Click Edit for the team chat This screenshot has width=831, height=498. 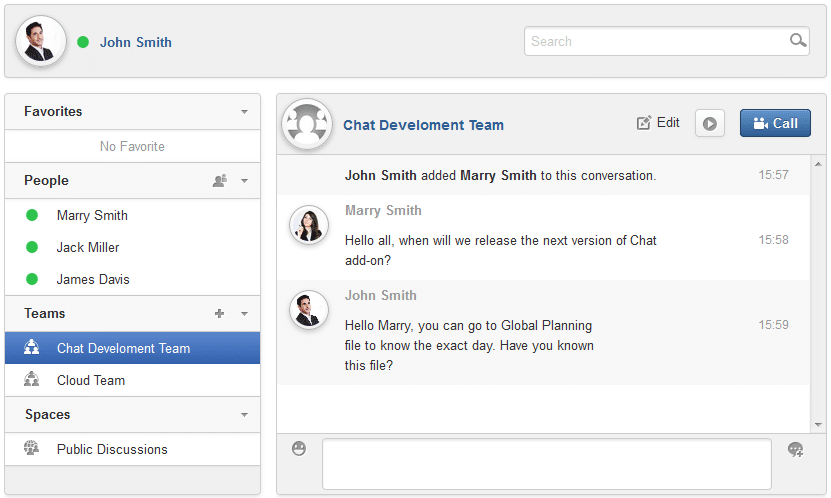tap(658, 123)
